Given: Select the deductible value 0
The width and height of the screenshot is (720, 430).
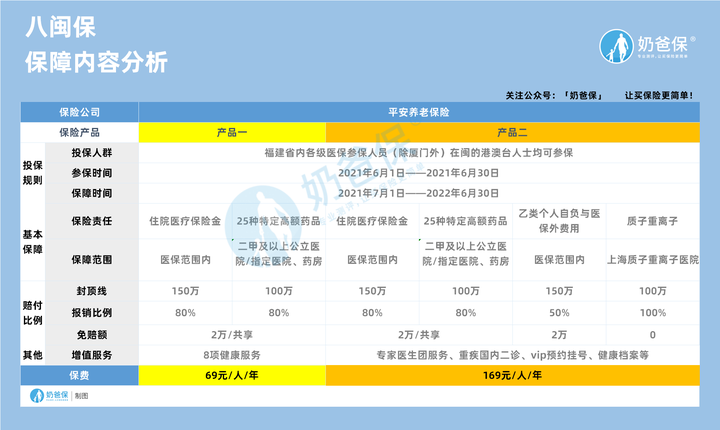Looking at the screenshot, I should (652, 335).
